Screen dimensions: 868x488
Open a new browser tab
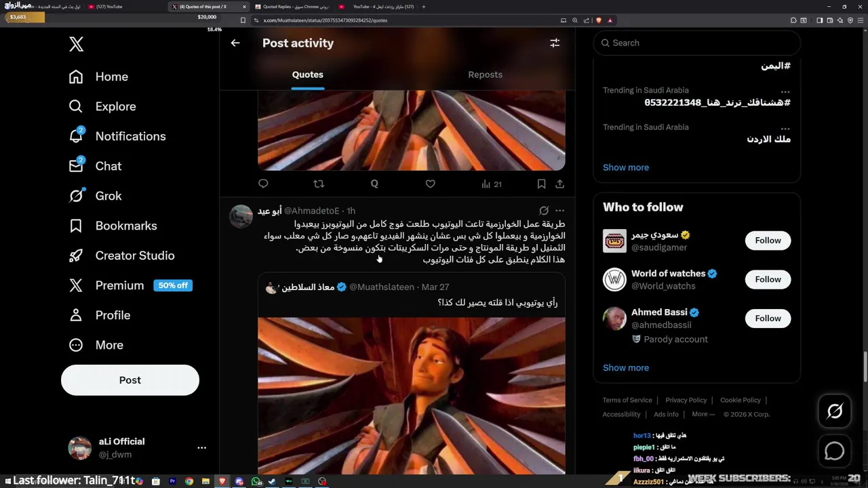424,7
